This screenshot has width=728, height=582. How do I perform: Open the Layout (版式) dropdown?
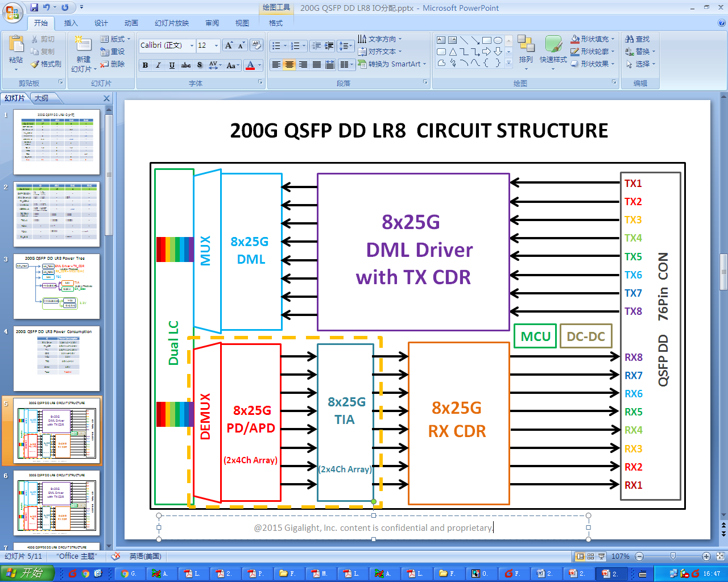(115, 39)
